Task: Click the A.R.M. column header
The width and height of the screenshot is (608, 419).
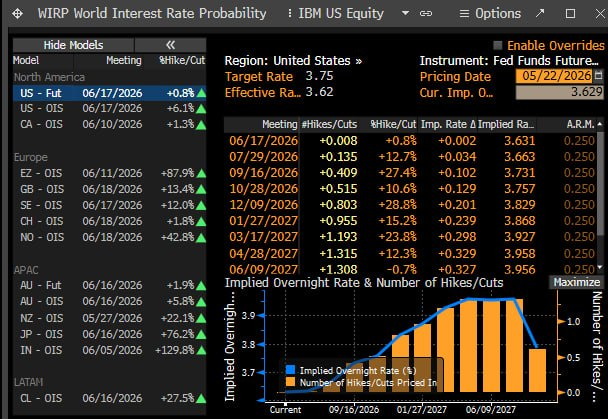Action: 580,124
